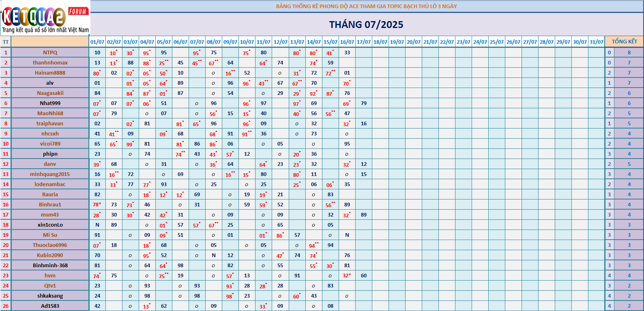Click value 33 in NTPQ row under 16/07

coord(347,53)
